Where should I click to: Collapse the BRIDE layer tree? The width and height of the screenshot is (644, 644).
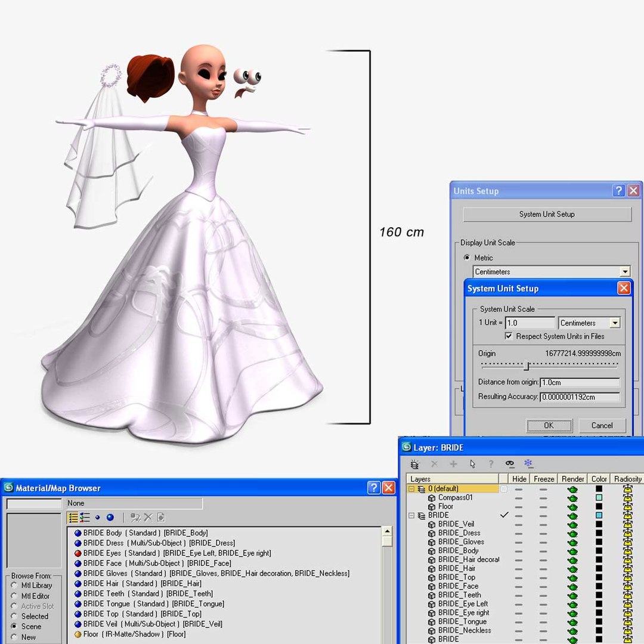[x=411, y=515]
